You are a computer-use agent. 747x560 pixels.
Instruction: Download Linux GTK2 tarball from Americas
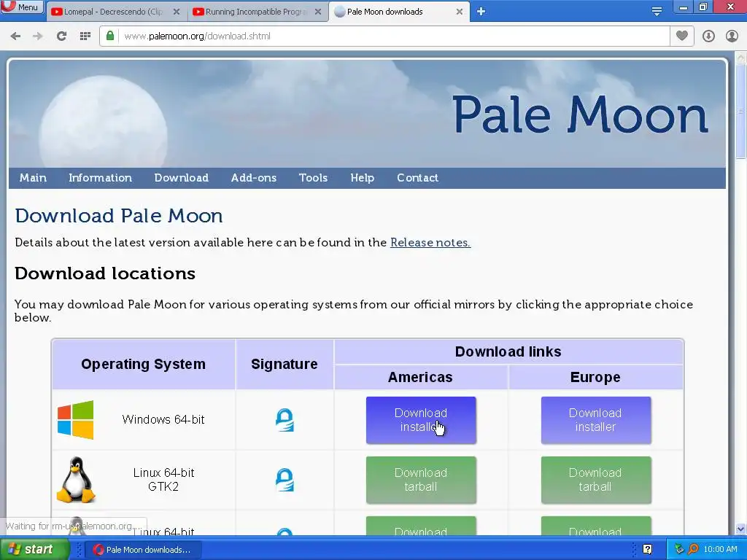[421, 480]
